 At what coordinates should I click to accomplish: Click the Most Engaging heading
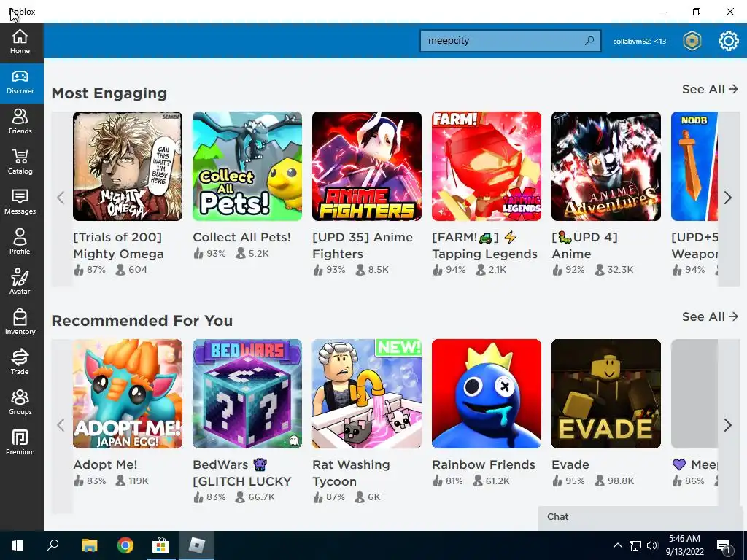click(x=109, y=93)
